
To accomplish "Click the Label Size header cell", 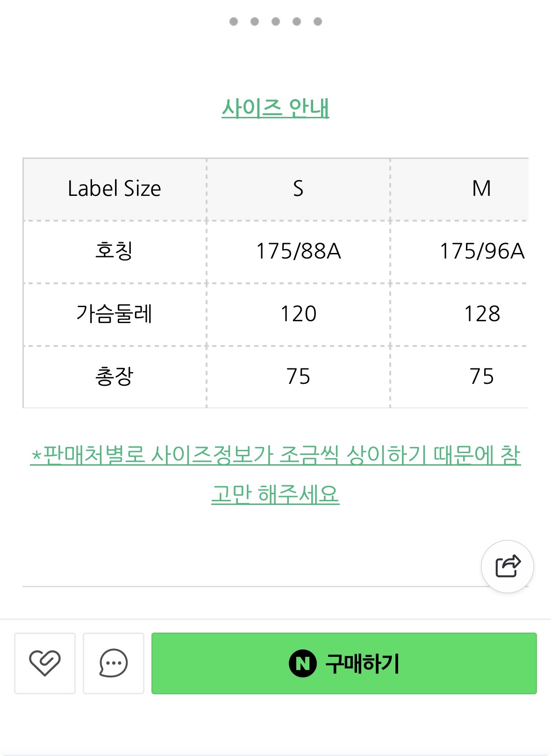I will [x=114, y=189].
